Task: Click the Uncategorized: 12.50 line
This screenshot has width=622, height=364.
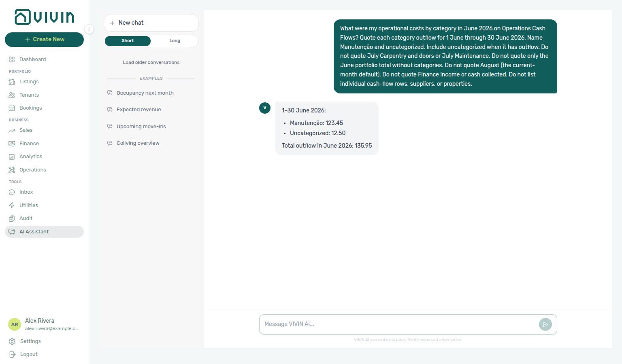Action: [317, 133]
